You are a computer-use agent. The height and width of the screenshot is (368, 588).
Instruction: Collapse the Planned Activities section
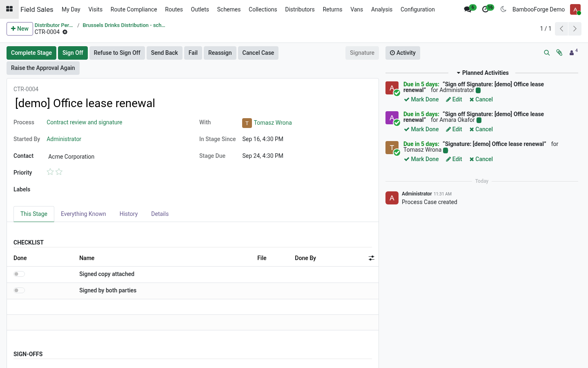click(482, 73)
